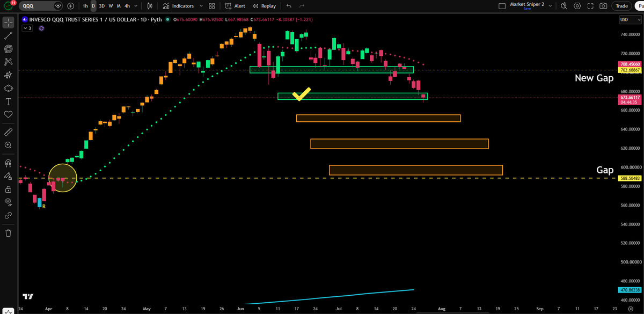Switch to the W weekly timeframe
Image resolution: width=644 pixels, height=314 pixels.
(x=111, y=6)
